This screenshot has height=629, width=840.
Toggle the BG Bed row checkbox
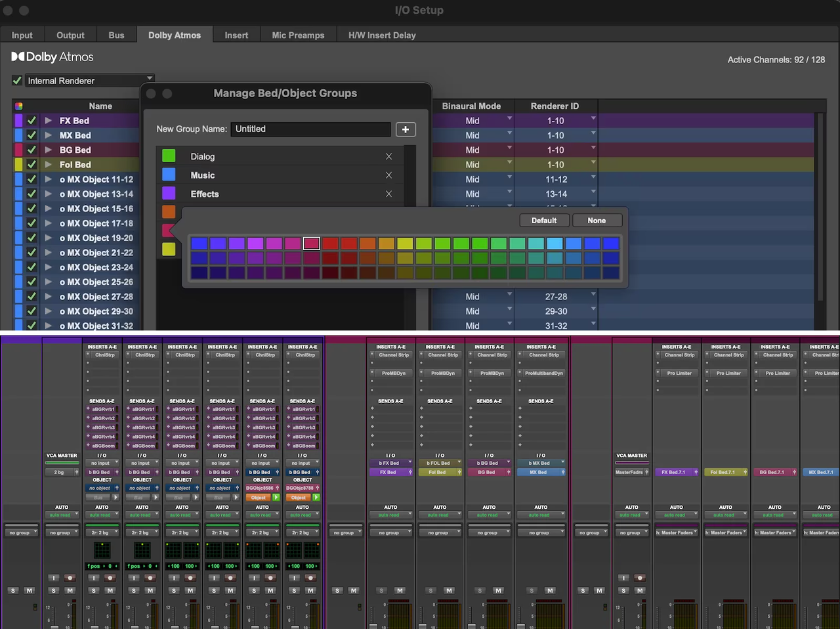click(31, 150)
